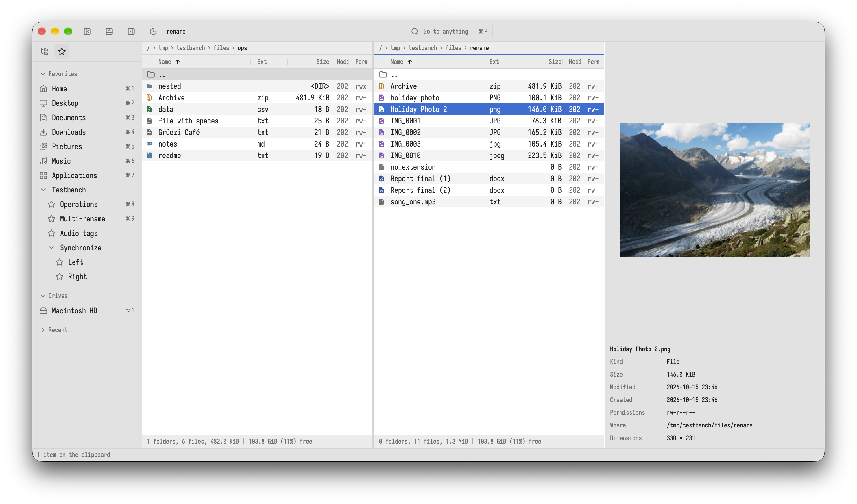Click the Report final (1) docx icon

pyautogui.click(x=382, y=179)
